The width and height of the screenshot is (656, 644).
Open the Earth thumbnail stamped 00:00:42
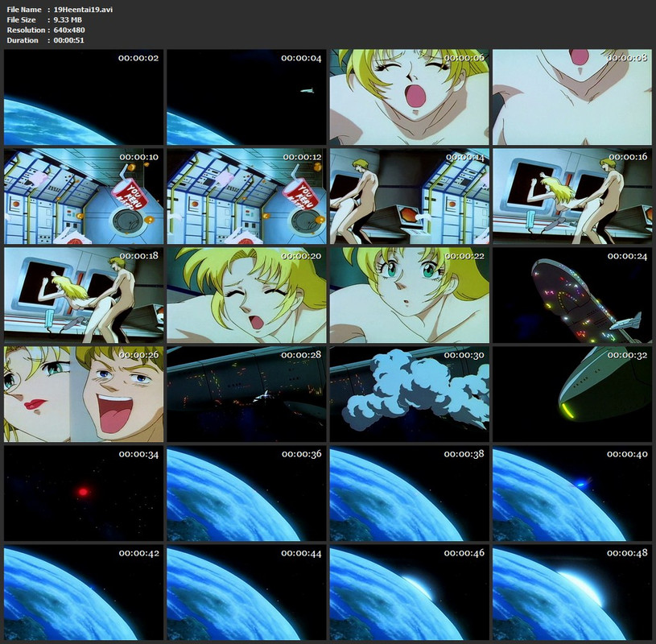coord(84,592)
